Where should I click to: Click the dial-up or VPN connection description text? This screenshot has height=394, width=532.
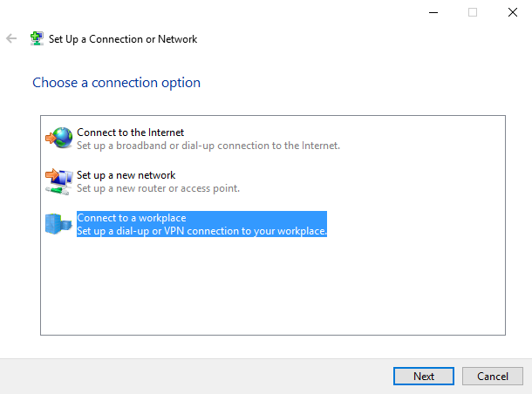(x=201, y=231)
